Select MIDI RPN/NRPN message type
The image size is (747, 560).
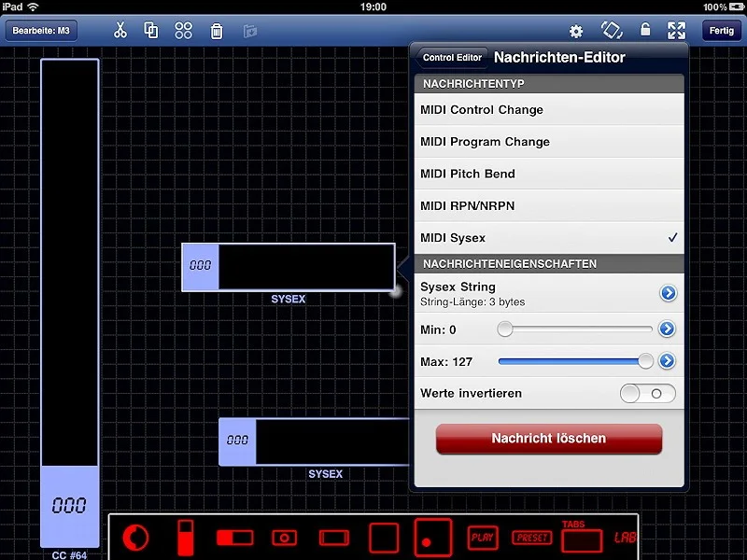pyautogui.click(x=549, y=205)
